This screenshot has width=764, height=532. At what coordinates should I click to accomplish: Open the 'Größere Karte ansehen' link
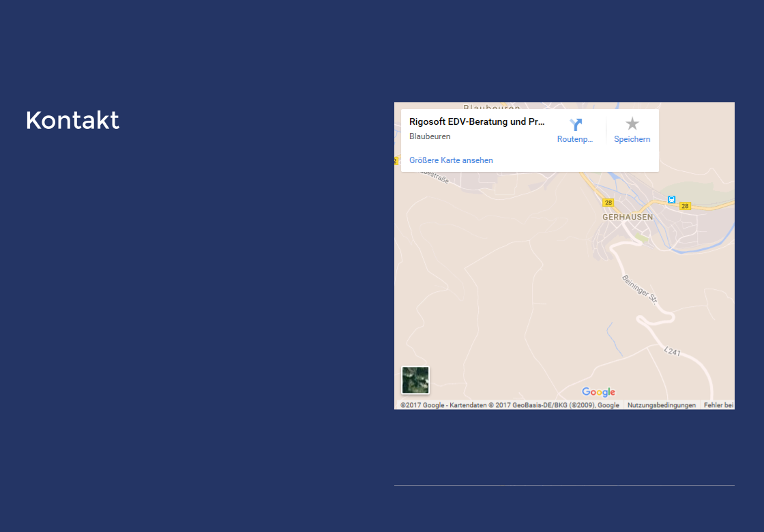coord(451,160)
